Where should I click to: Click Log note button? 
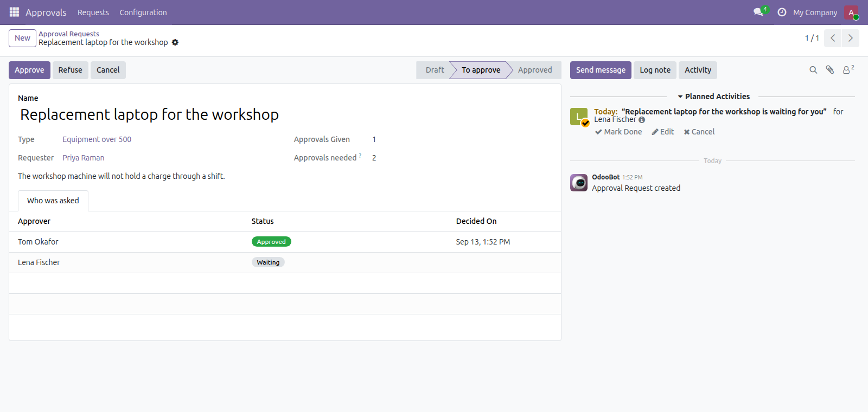pyautogui.click(x=655, y=70)
